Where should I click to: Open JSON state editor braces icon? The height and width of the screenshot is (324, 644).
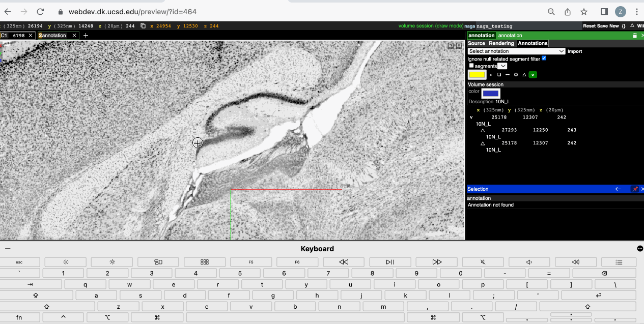click(623, 26)
